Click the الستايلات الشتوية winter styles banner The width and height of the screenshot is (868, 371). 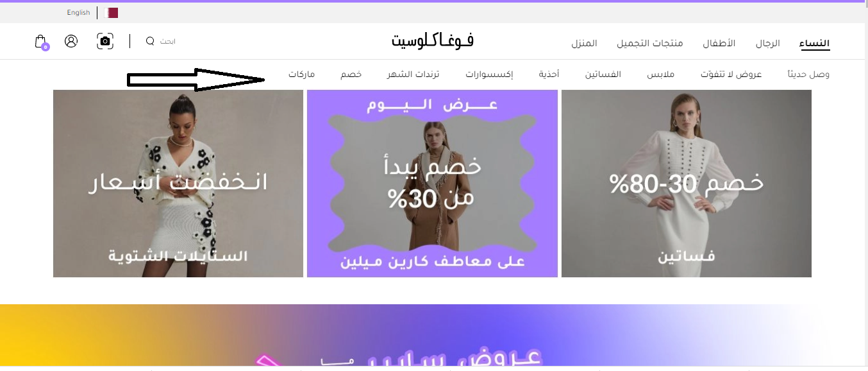(178, 184)
